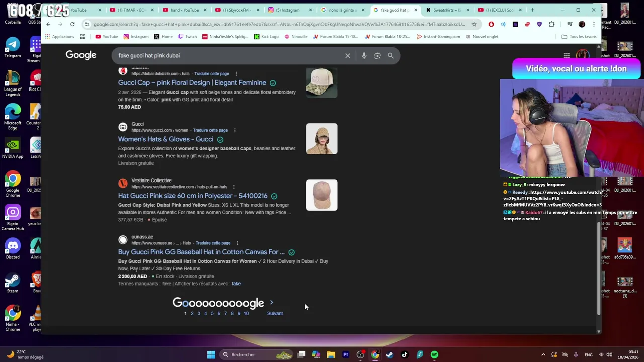
Task: Open Gucci Cap pink Floral Design result
Action: (192, 83)
